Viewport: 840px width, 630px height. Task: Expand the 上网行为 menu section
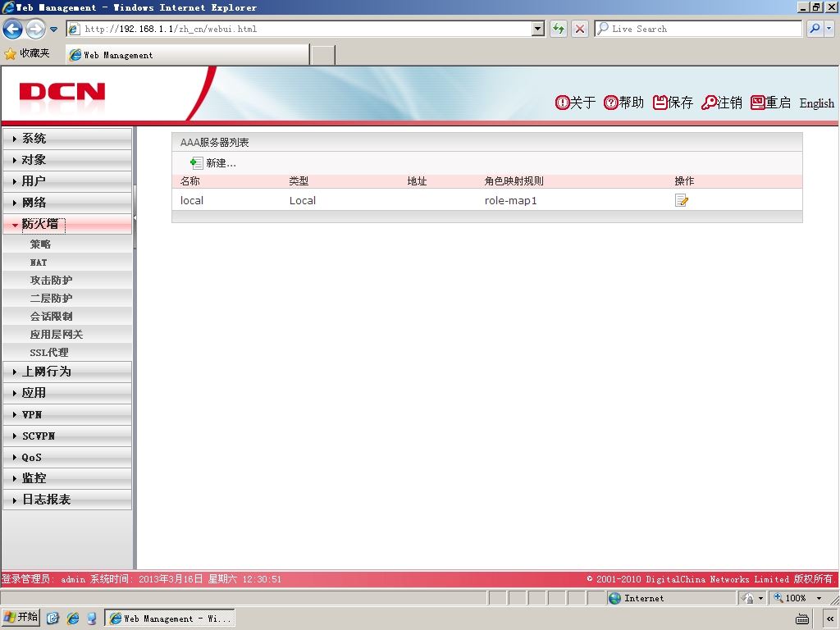[x=67, y=372]
